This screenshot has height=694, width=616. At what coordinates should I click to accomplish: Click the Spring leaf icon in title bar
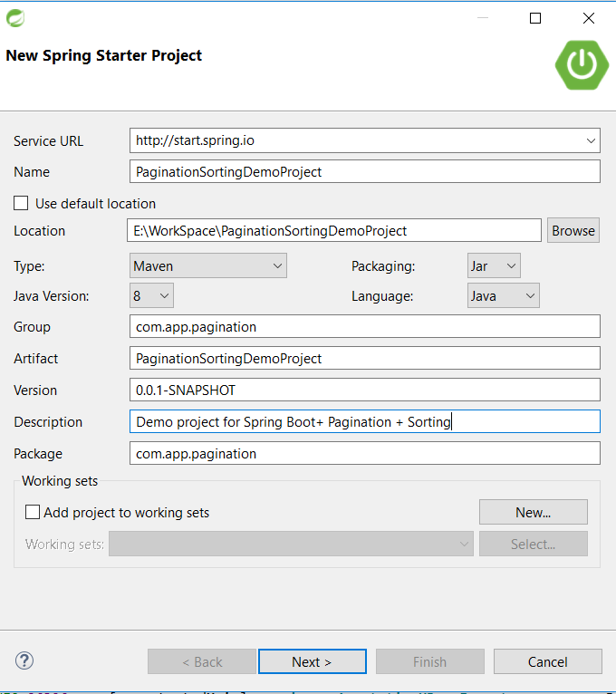pos(15,17)
